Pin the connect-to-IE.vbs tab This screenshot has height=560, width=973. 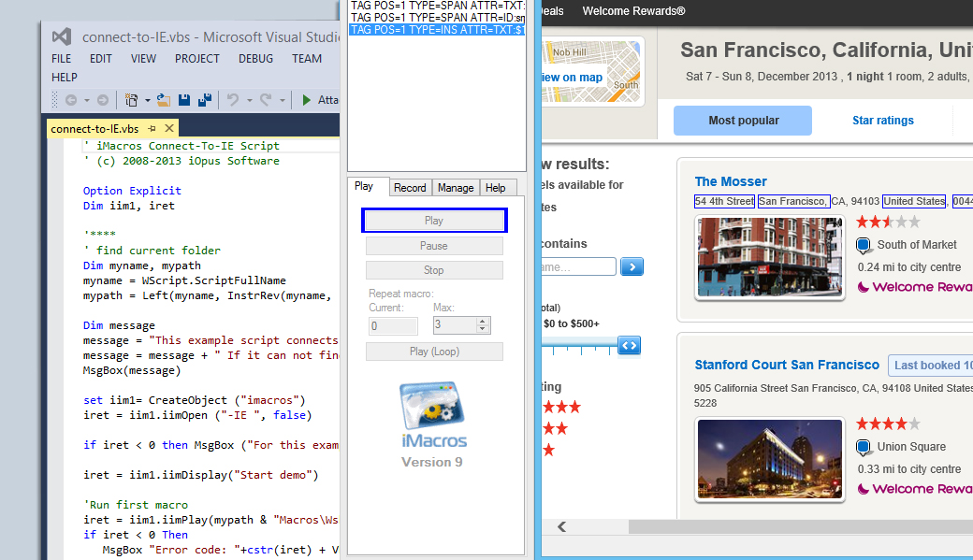tap(152, 128)
